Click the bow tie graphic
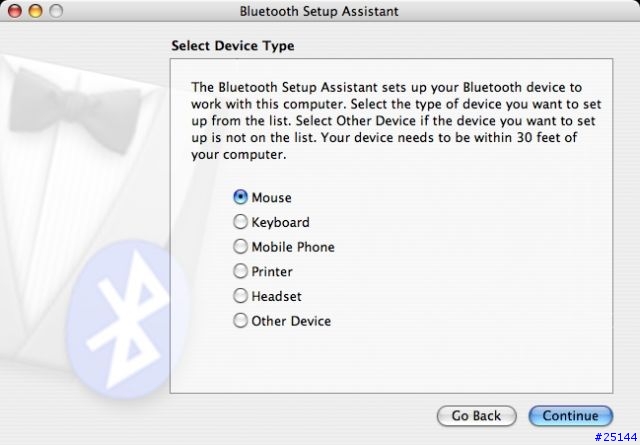Screen dimensions: 640x445 [x=74, y=110]
